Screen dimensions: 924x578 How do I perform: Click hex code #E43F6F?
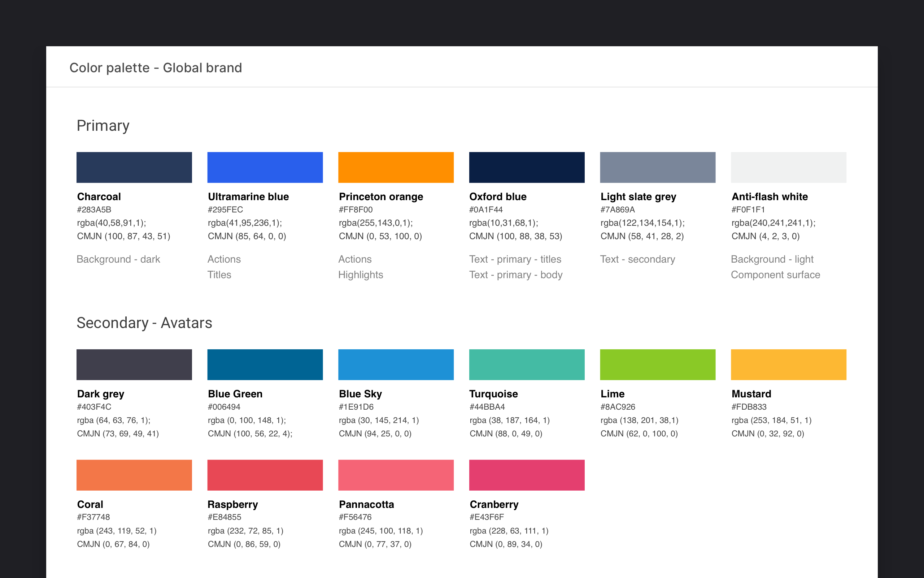(x=487, y=517)
